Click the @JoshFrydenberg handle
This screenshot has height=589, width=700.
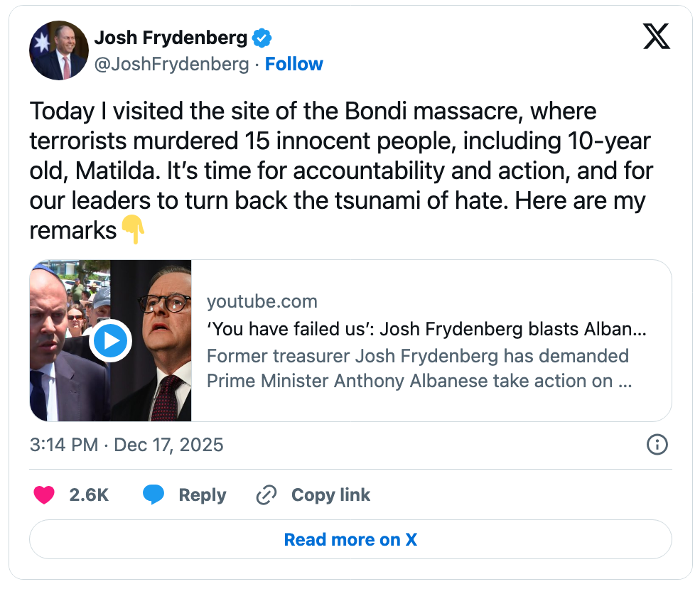(x=171, y=64)
